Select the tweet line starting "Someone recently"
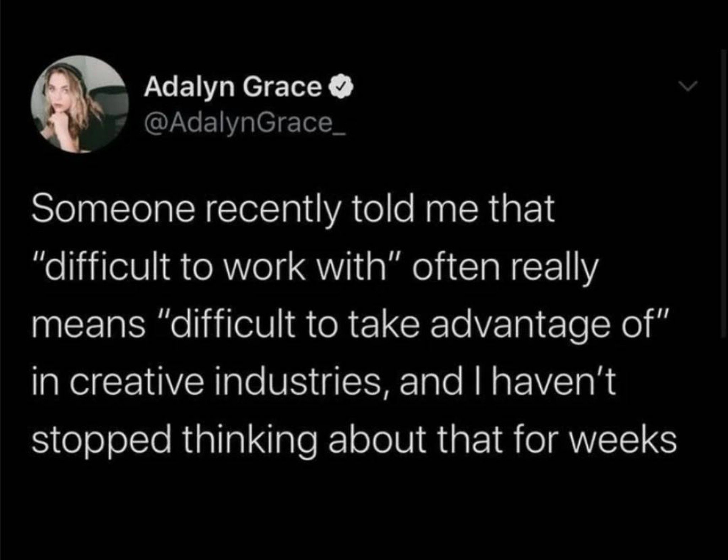This screenshot has height=560, width=728. click(293, 212)
